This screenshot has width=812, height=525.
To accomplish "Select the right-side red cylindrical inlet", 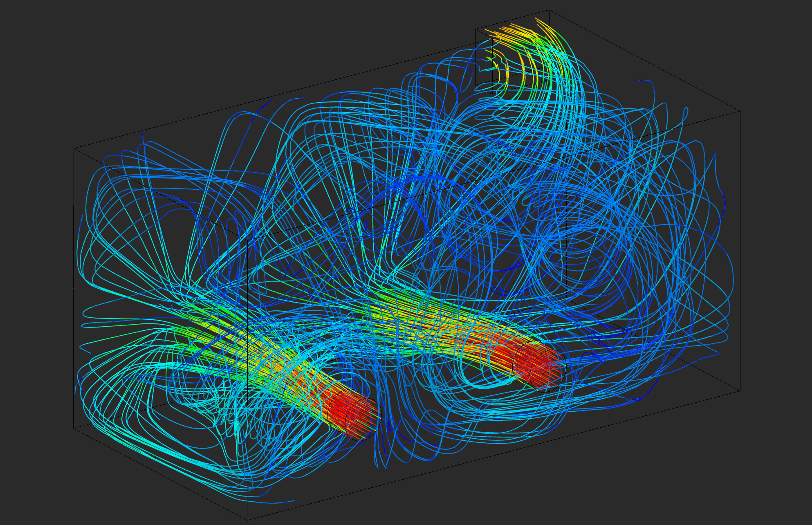I will tap(539, 366).
